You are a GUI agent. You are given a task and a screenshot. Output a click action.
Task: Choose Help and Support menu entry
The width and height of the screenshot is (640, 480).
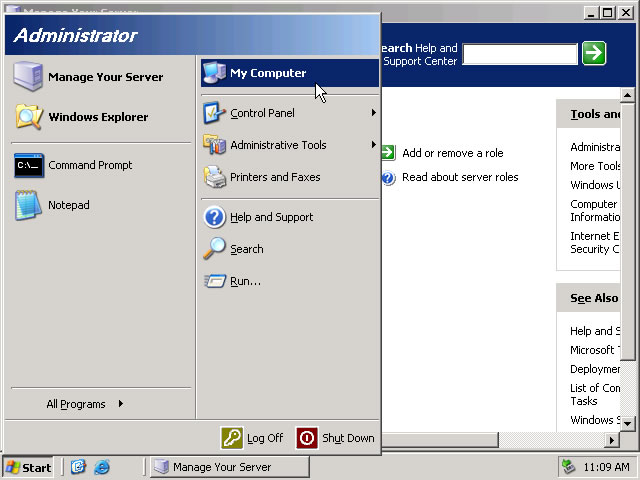pyautogui.click(x=290, y=217)
